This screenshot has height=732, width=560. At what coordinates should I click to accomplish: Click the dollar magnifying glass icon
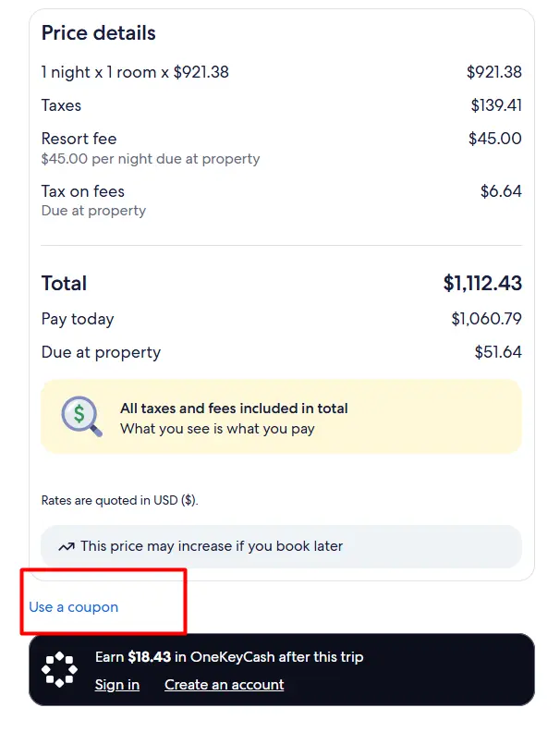click(x=80, y=416)
